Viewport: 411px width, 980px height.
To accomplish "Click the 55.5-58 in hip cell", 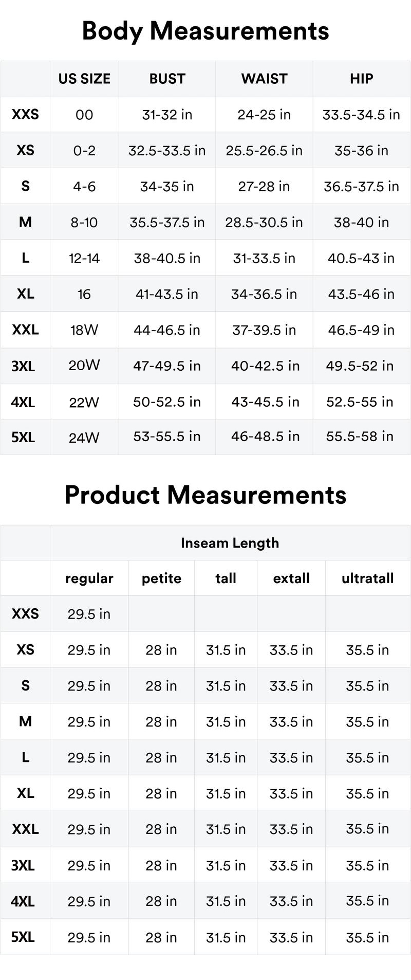I will tap(360, 437).
